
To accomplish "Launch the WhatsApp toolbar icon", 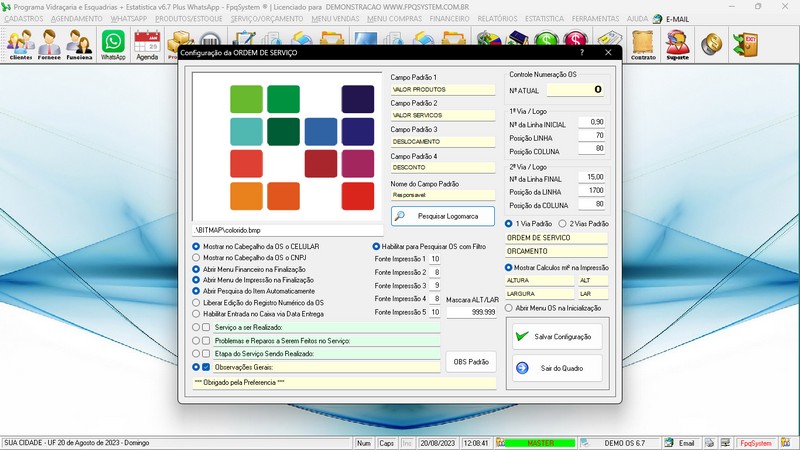I will tap(113, 44).
